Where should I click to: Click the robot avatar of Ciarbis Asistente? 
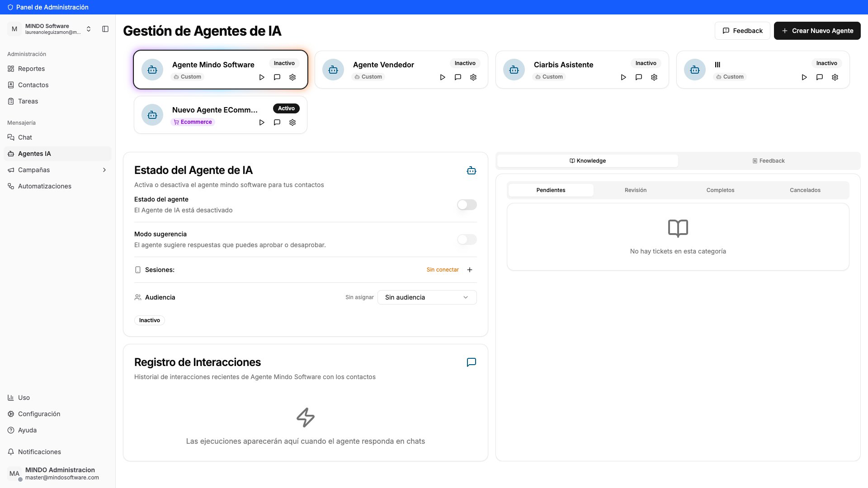pos(514,70)
